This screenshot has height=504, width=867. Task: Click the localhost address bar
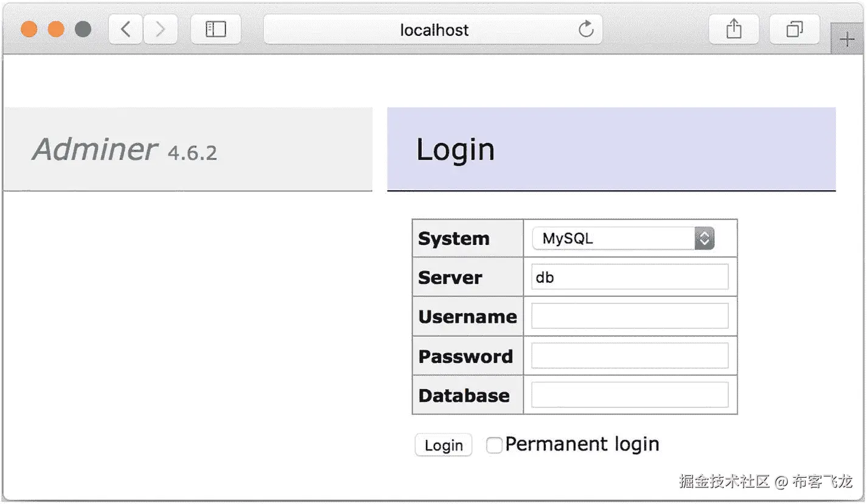tap(433, 29)
